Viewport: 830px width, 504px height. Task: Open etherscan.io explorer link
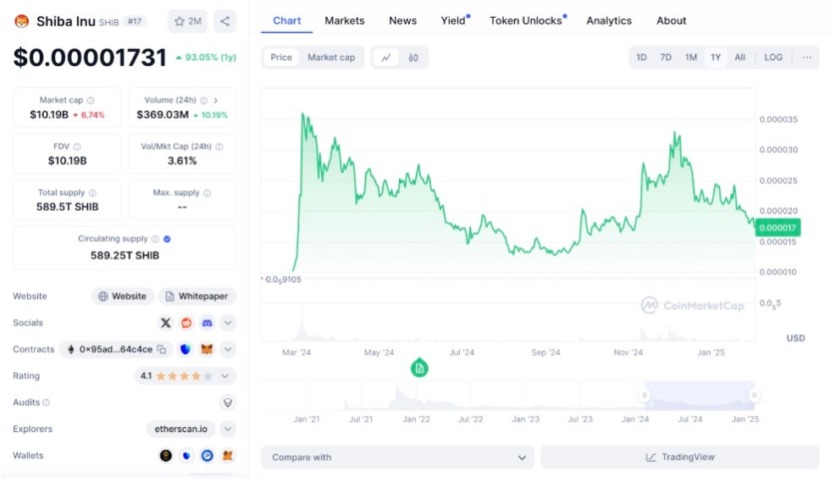(181, 429)
